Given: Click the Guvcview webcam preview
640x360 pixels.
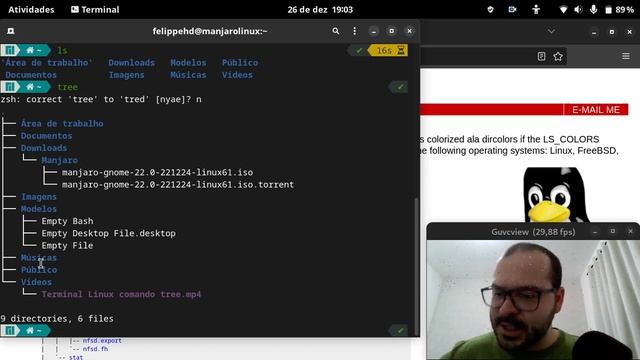Looking at the screenshot, I should (x=533, y=300).
